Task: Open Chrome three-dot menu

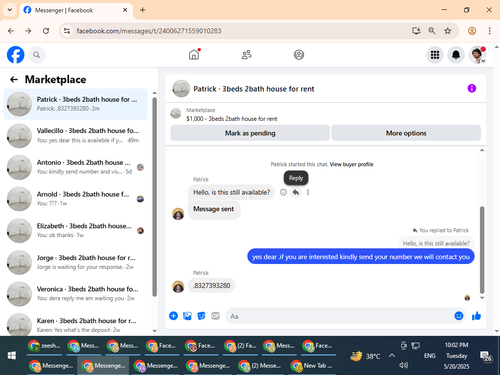Action: [x=489, y=31]
